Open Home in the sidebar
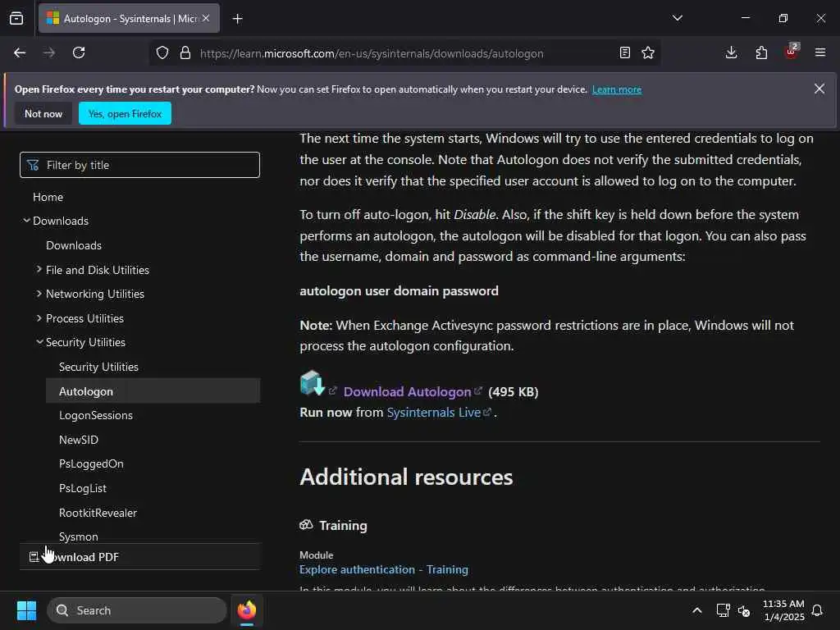Viewport: 840px width, 630px height. [x=48, y=197]
